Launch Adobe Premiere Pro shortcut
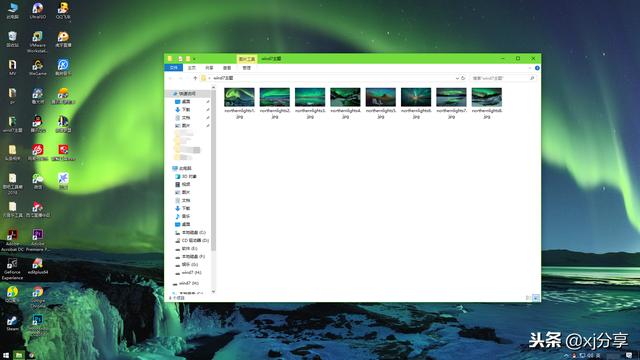This screenshot has width=640, height=360. tap(38, 240)
